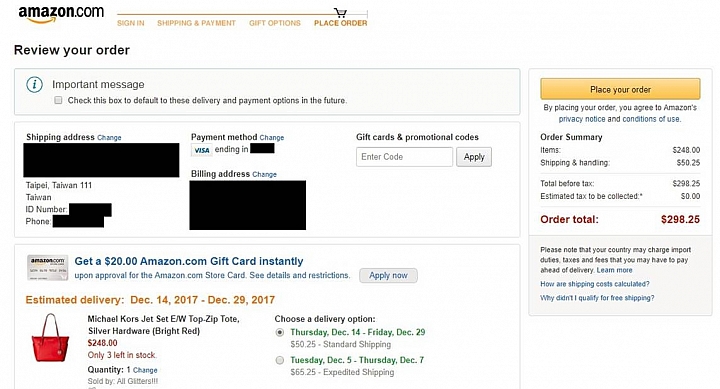This screenshot has width=720, height=389.
Task: Click the shopping cart progress icon
Action: (x=340, y=12)
